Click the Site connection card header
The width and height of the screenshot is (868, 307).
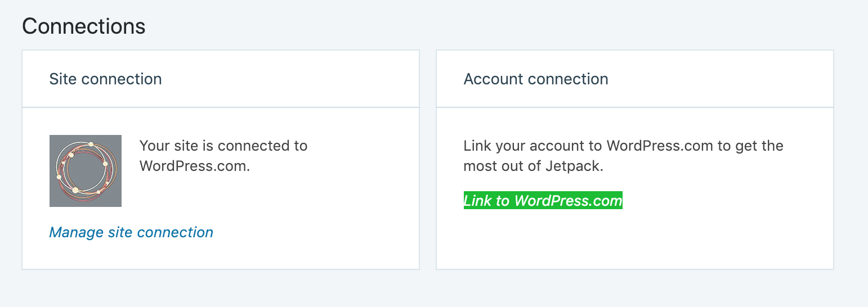[221, 79]
